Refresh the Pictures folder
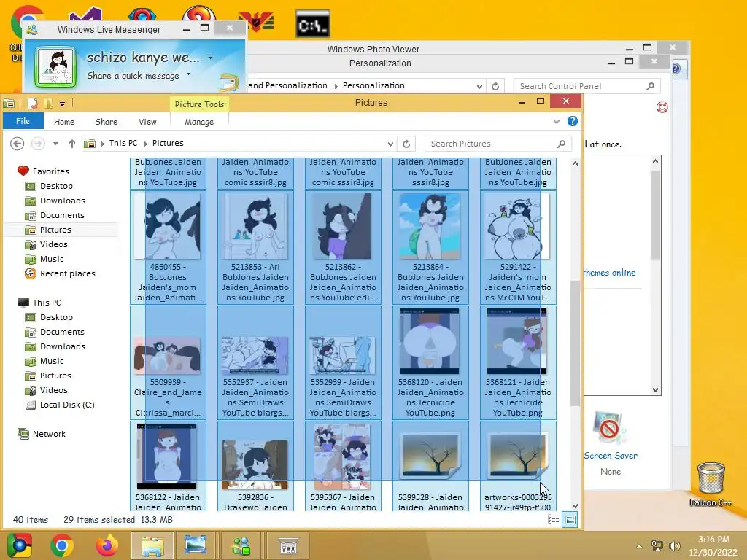The image size is (747, 560). (406, 144)
